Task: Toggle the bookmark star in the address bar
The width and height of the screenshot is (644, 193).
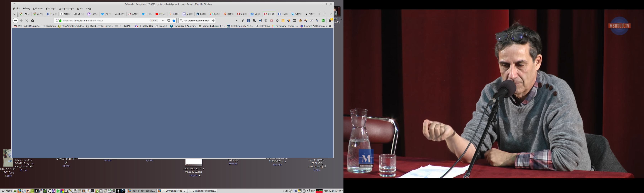Action: click(174, 21)
